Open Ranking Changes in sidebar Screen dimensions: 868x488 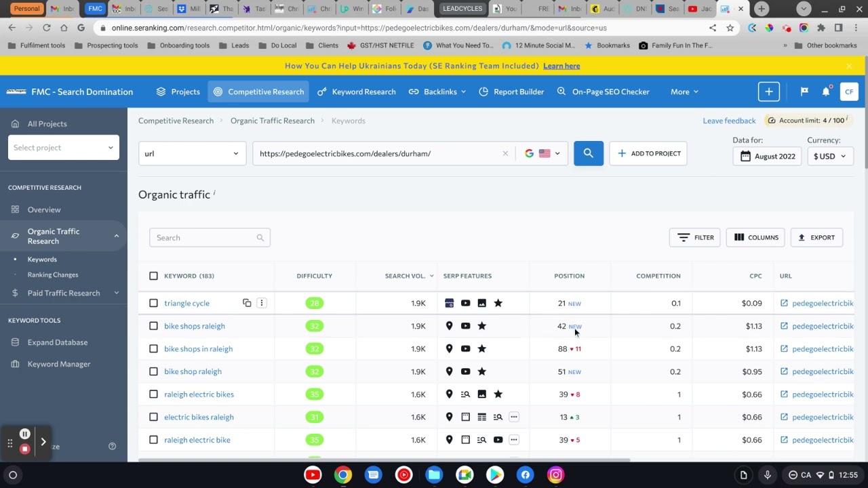click(x=53, y=274)
